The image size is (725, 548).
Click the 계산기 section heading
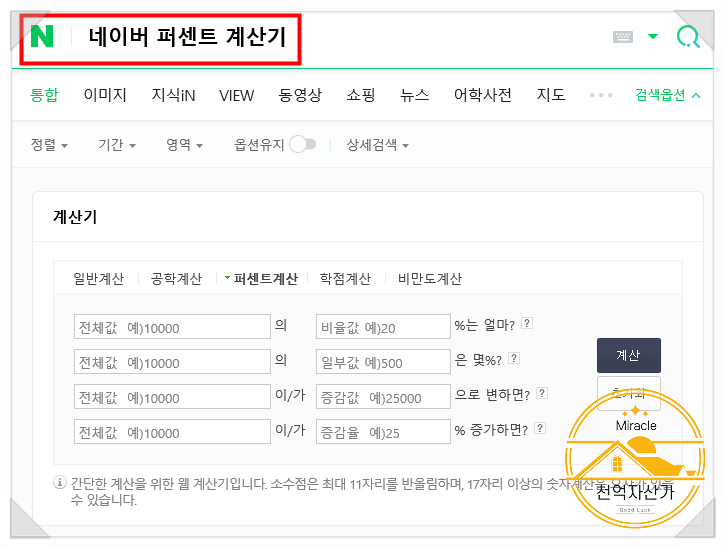pyautogui.click(x=75, y=216)
